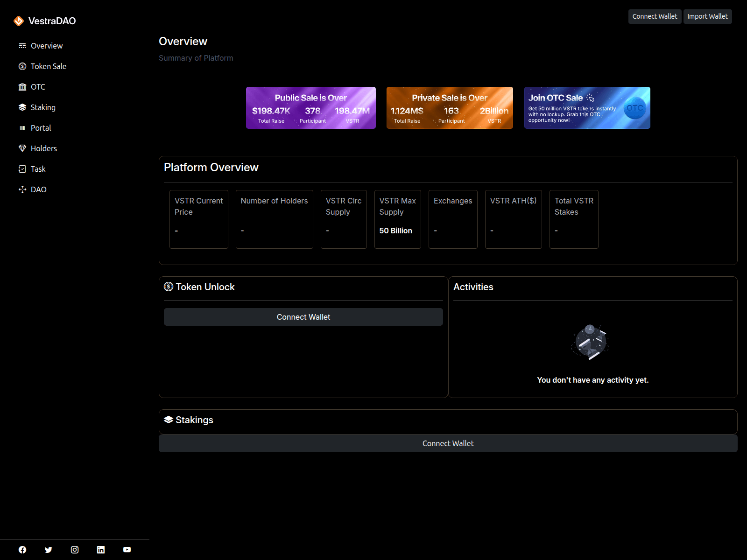Open the Public Sale is Over banner
This screenshot has width=747, height=560.
pyautogui.click(x=311, y=108)
